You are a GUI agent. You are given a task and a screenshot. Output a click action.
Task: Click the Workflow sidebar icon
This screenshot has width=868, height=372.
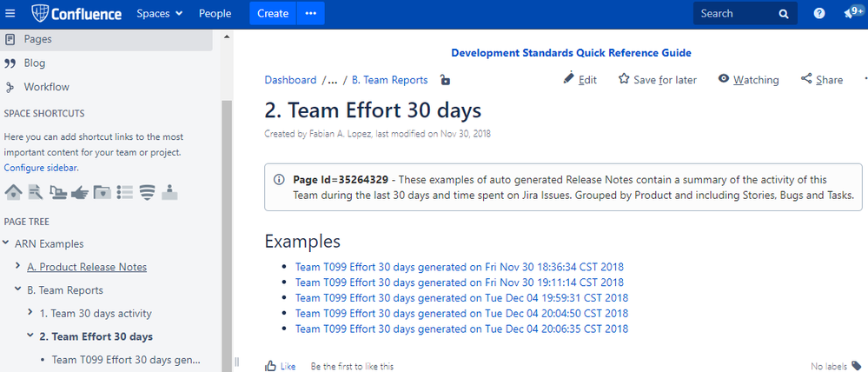10,87
